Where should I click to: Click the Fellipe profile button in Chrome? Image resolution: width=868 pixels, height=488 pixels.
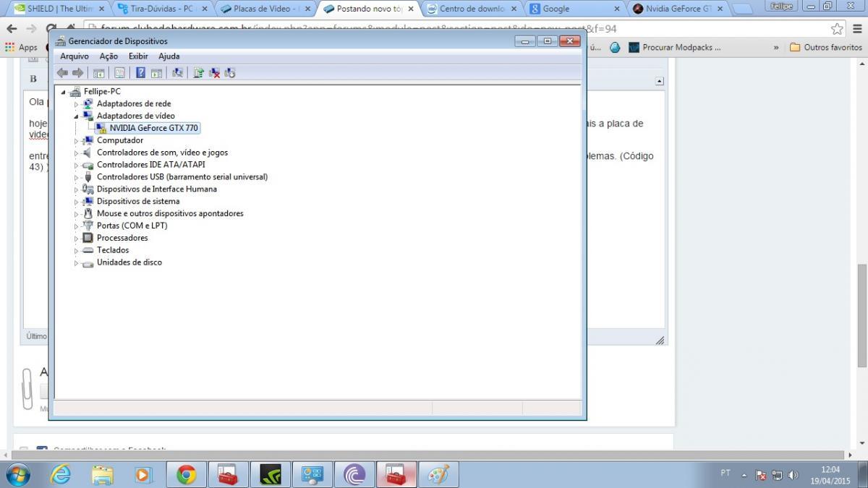(x=781, y=6)
